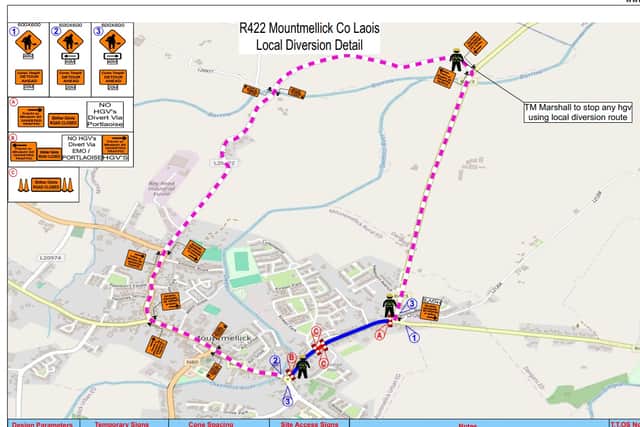Select the marshal figure beside red marker A
This screenshot has width=640, height=427.
coord(389,306)
